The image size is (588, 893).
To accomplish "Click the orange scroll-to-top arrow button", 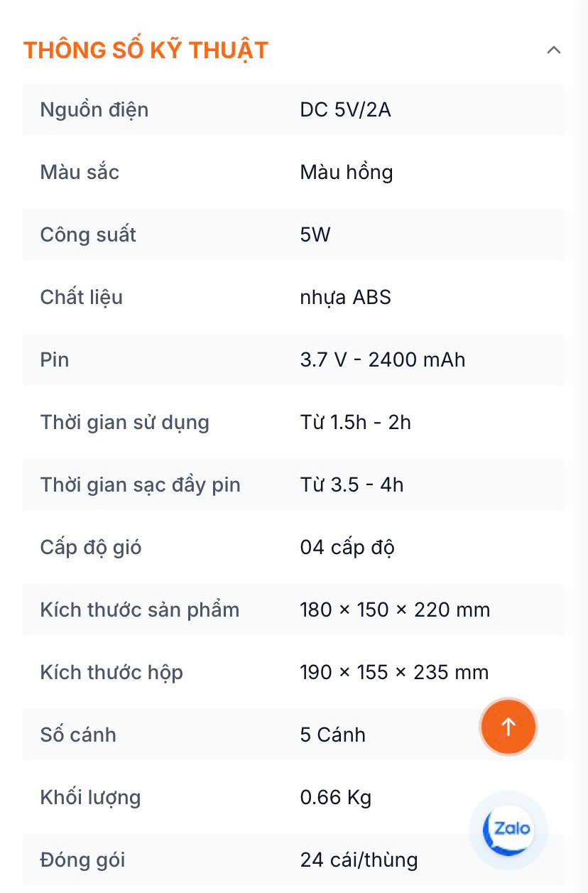I will 508,726.
